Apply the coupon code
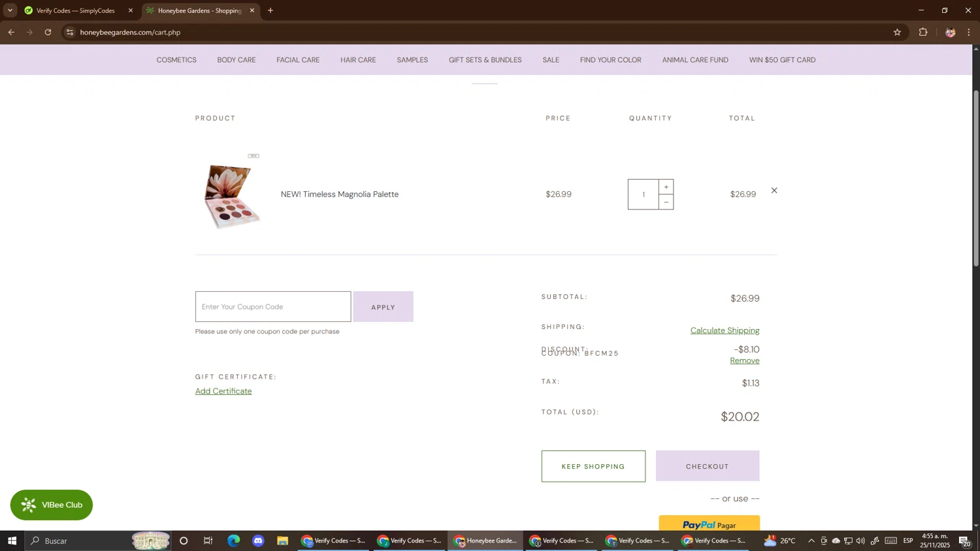 click(383, 307)
